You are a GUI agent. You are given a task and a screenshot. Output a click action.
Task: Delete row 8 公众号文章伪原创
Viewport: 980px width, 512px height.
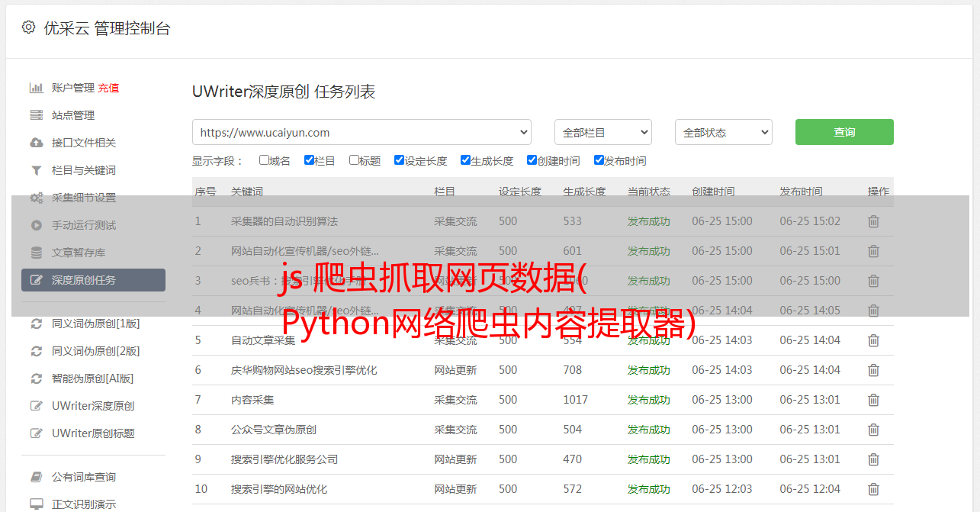pos(873,430)
